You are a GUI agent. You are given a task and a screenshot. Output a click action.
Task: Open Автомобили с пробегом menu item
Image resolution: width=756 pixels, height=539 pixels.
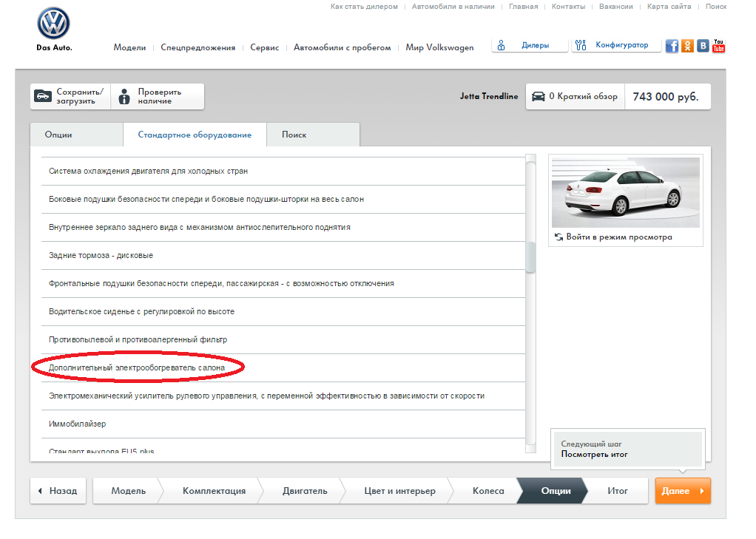click(342, 47)
